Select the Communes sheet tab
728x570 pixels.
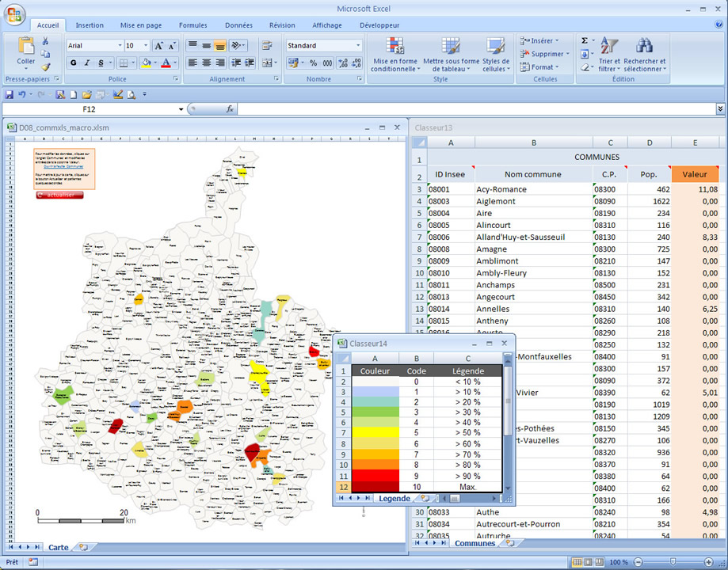[x=475, y=543]
